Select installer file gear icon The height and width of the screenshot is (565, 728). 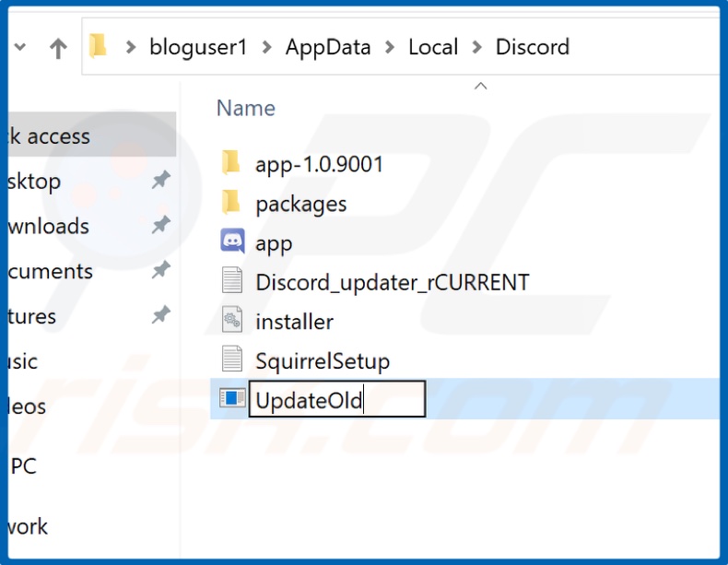tap(231, 320)
